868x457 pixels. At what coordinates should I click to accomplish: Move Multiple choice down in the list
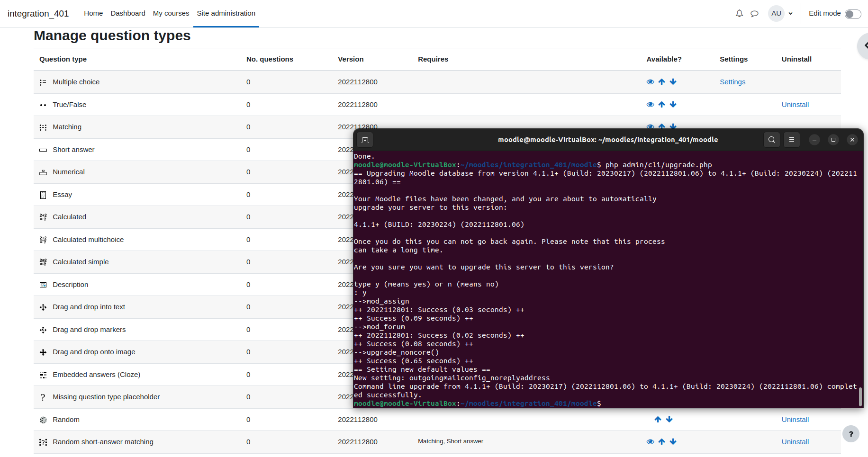click(673, 82)
